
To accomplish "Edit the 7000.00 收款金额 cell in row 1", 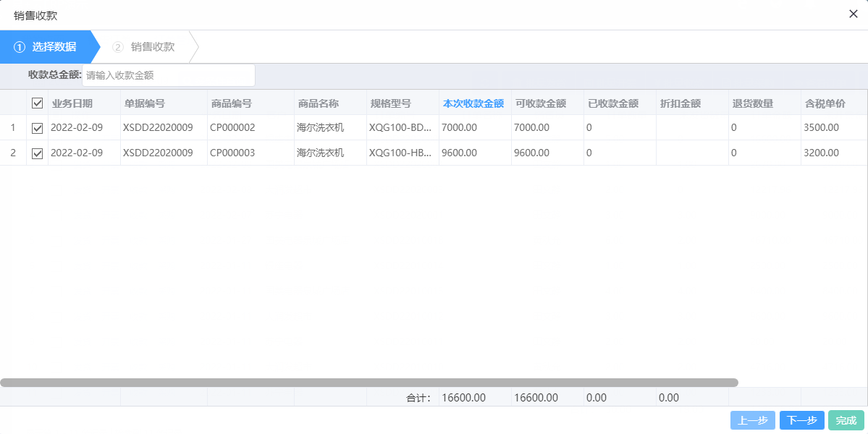I will pos(458,127).
